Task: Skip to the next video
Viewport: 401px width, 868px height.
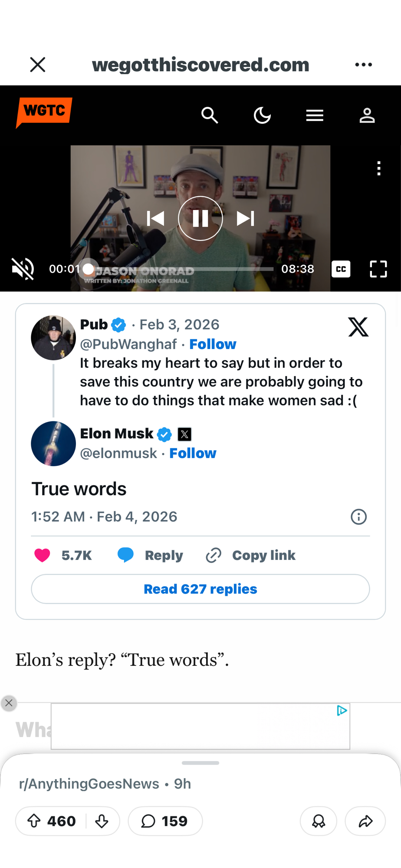Action: (x=245, y=218)
